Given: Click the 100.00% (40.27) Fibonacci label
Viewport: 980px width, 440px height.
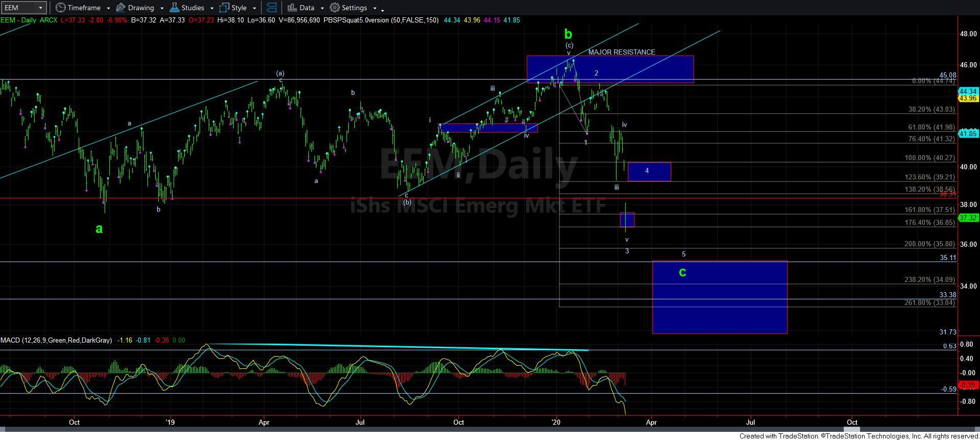Looking at the screenshot, I should [929, 158].
